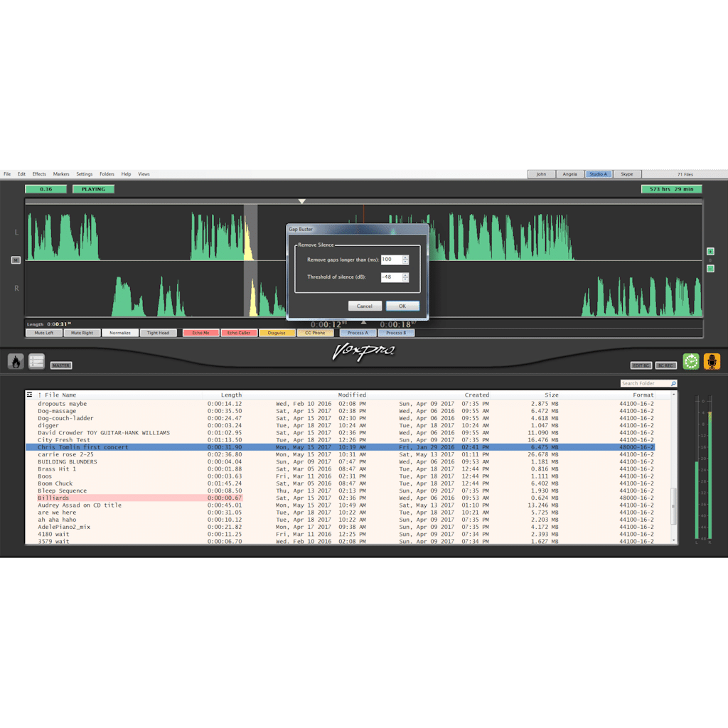Apply the Echo Me effect

tap(201, 333)
